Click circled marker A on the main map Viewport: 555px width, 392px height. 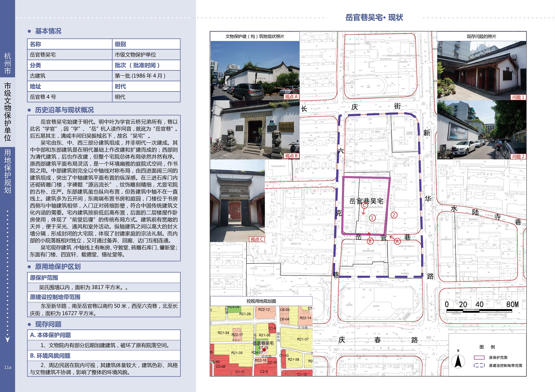tap(397, 241)
